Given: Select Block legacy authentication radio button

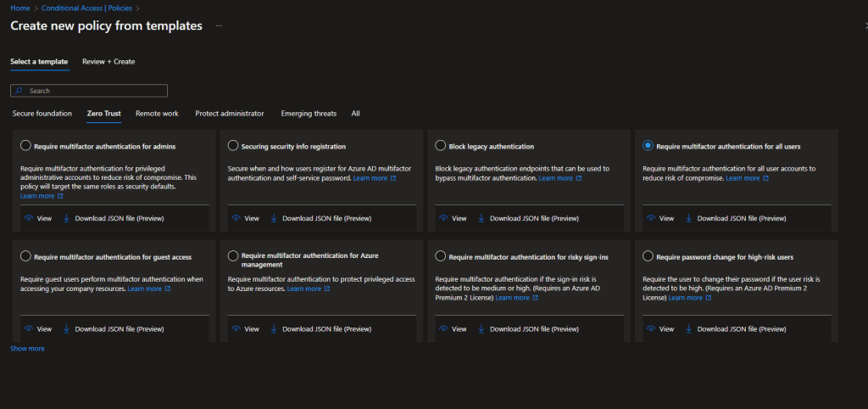Looking at the screenshot, I should tap(440, 146).
